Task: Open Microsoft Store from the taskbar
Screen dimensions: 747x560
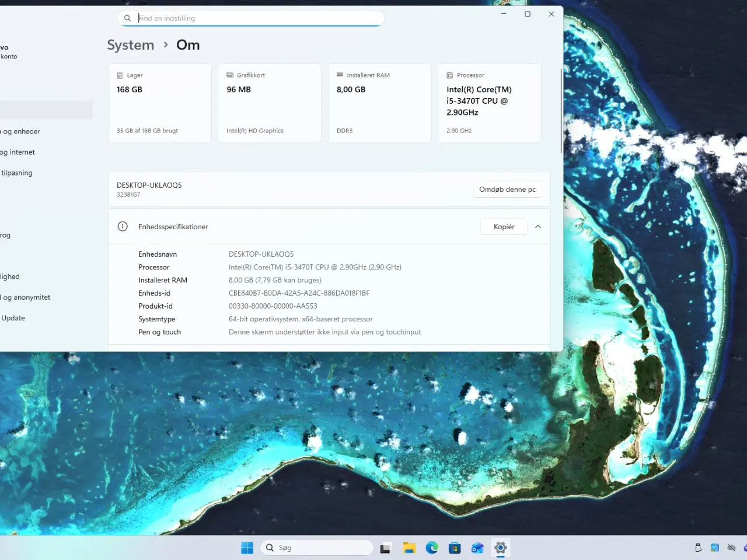Action: pyautogui.click(x=455, y=548)
